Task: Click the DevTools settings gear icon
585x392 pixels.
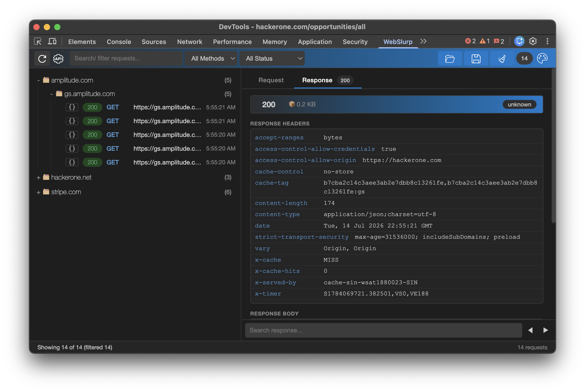Action: [533, 41]
